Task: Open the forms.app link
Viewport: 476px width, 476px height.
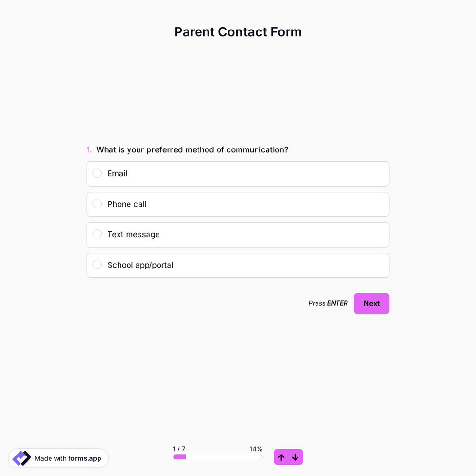Action: pos(84,458)
